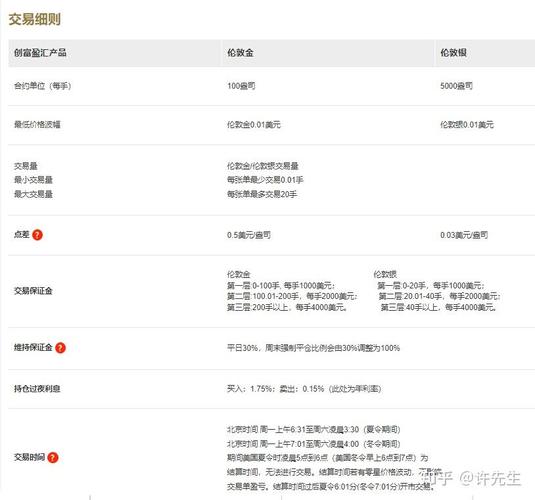Select 第二层:100.01-200手 margin line
535x500 pixels.
[292, 296]
